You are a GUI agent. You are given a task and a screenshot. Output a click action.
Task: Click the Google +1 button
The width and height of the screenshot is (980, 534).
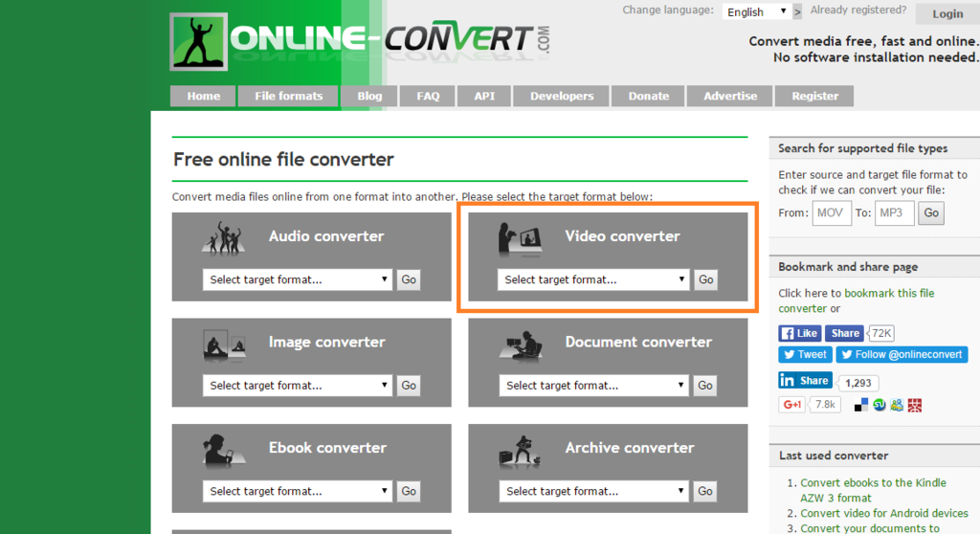coord(792,405)
